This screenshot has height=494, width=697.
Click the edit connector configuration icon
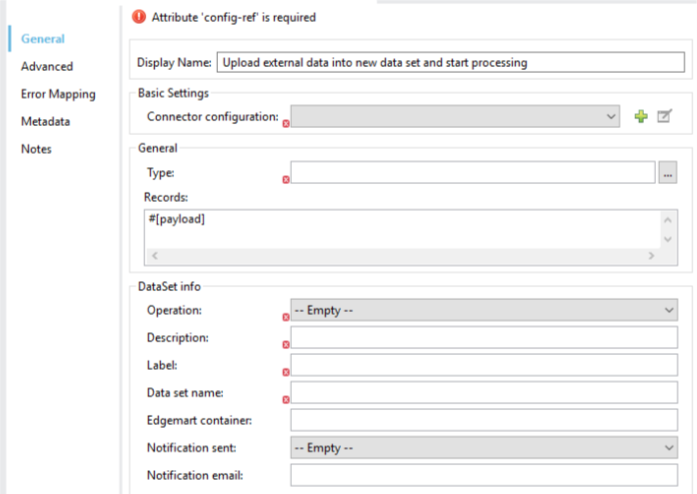(x=663, y=117)
